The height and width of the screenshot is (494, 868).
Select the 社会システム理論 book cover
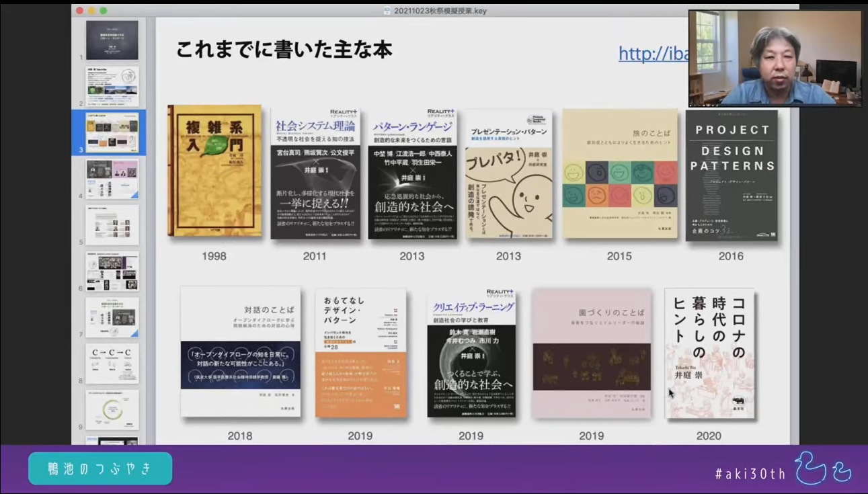(x=315, y=173)
